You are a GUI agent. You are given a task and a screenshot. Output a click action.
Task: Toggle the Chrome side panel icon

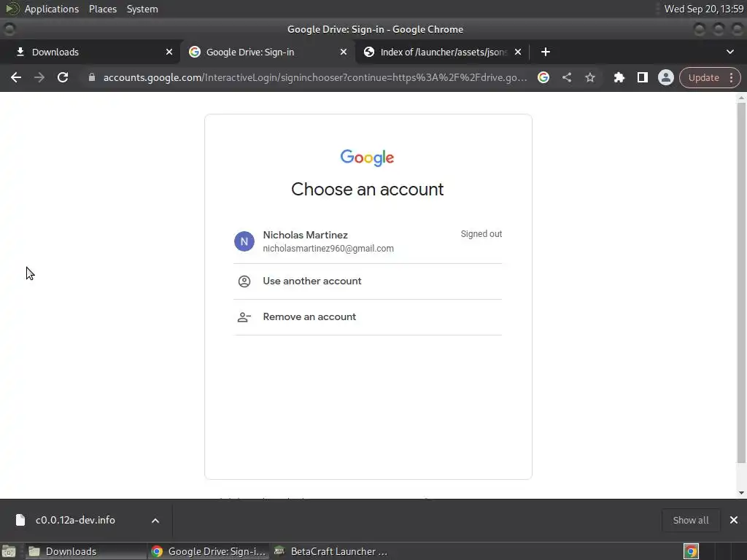click(x=642, y=77)
